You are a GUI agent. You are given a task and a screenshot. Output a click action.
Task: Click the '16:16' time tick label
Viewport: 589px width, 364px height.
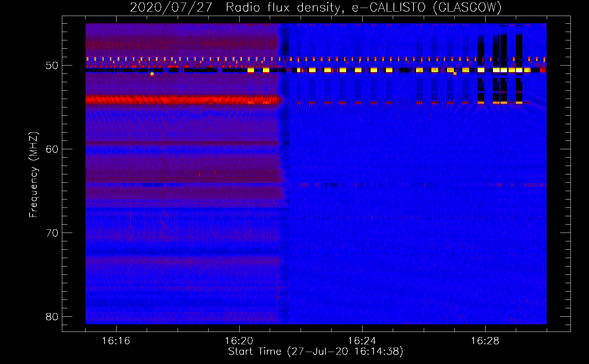tap(116, 341)
